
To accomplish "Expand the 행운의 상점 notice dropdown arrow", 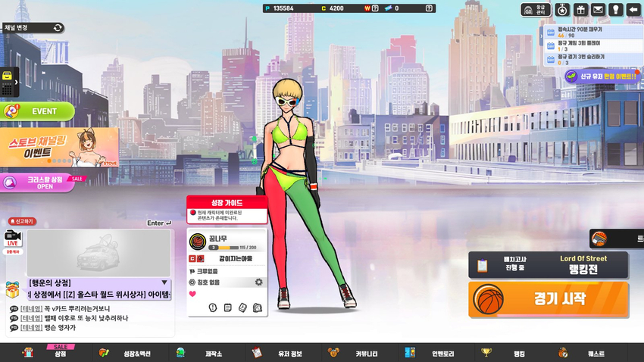I will pyautogui.click(x=164, y=282).
